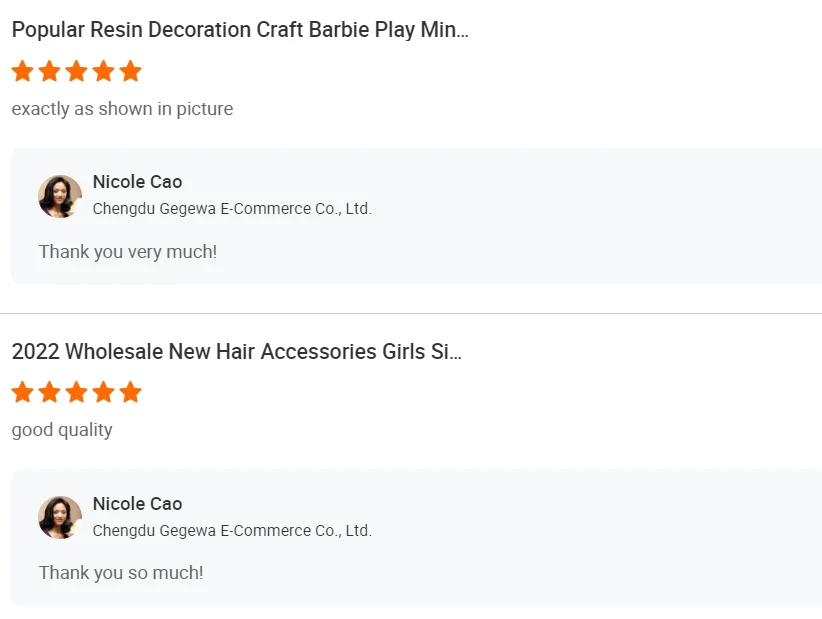The width and height of the screenshot is (822, 619).
Task: Click the fifth star of the Resin Decoration review
Action: (130, 71)
